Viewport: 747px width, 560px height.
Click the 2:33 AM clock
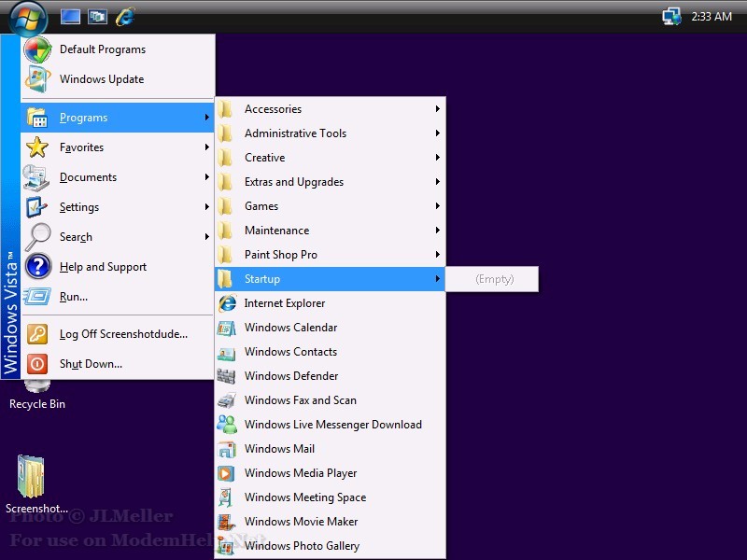(712, 16)
